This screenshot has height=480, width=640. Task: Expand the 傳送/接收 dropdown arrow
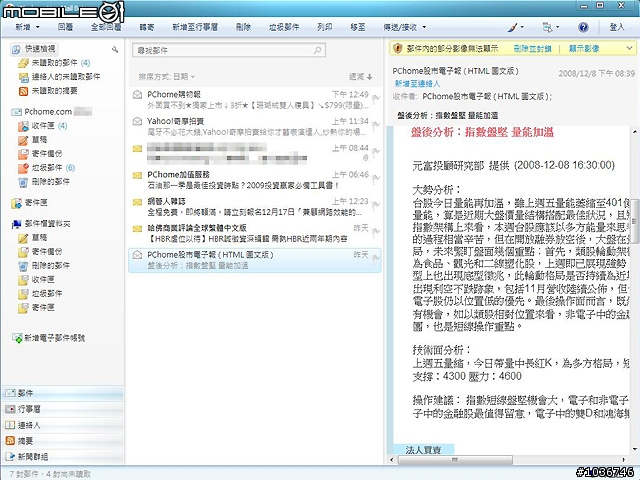pyautogui.click(x=424, y=27)
